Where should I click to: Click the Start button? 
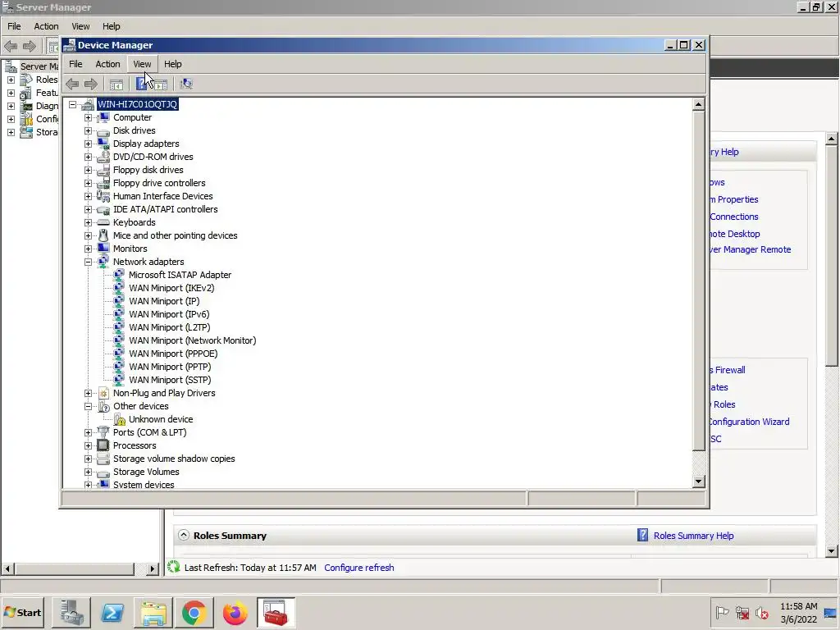[x=22, y=612]
